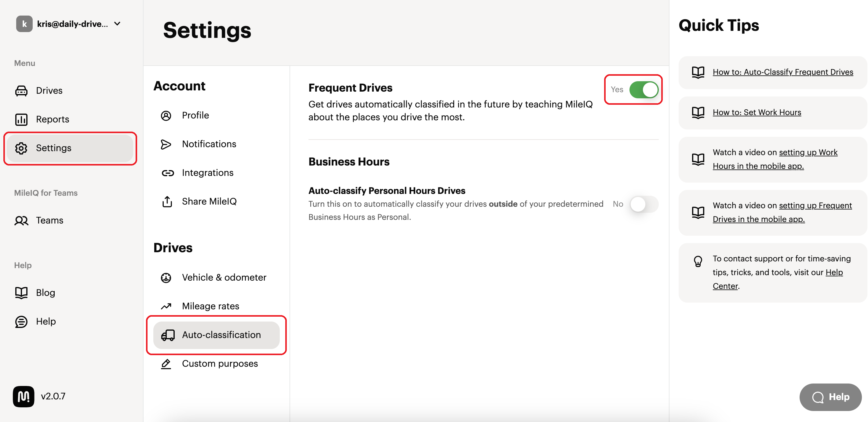Image resolution: width=868 pixels, height=422 pixels.
Task: Click the Auto-classification truck icon
Action: [168, 335]
